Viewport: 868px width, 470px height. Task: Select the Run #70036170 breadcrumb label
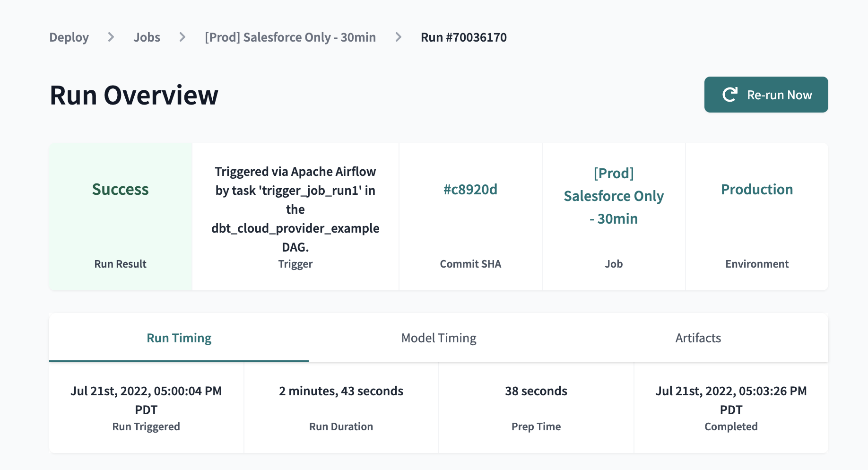tap(463, 37)
